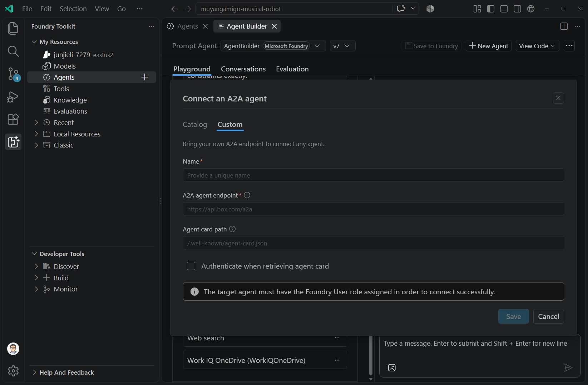Expand the Discover tree node
588x385 pixels.
[36, 266]
